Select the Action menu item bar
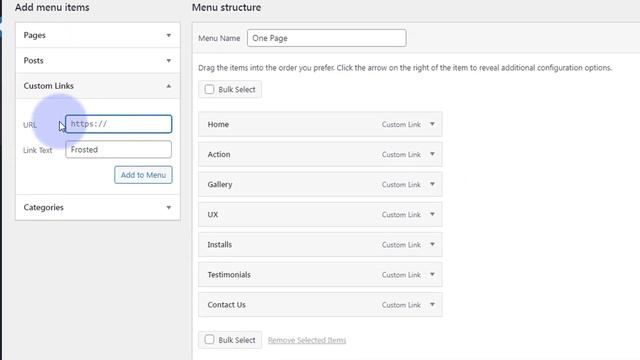The image size is (640, 360). [320, 154]
